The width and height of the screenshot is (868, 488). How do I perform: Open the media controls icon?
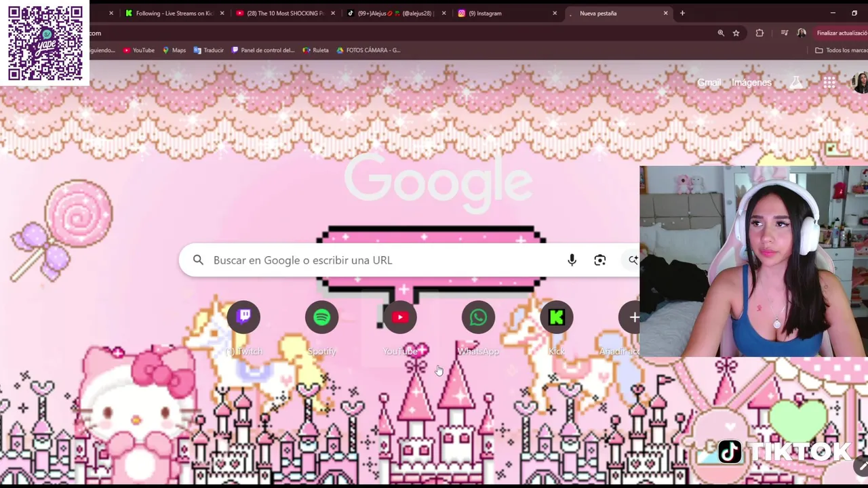click(785, 33)
